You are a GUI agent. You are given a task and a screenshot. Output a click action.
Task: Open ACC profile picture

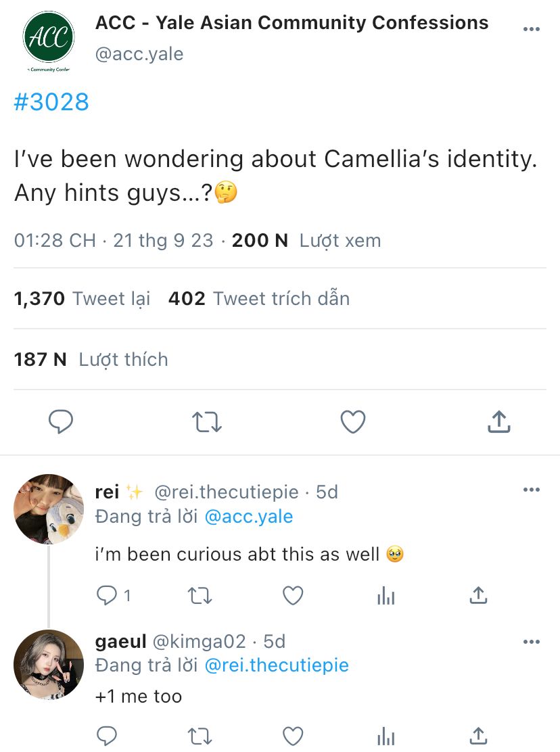tap(48, 37)
